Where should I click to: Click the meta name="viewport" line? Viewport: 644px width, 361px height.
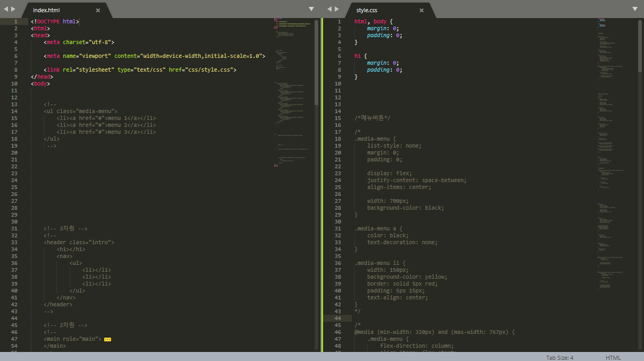[155, 56]
